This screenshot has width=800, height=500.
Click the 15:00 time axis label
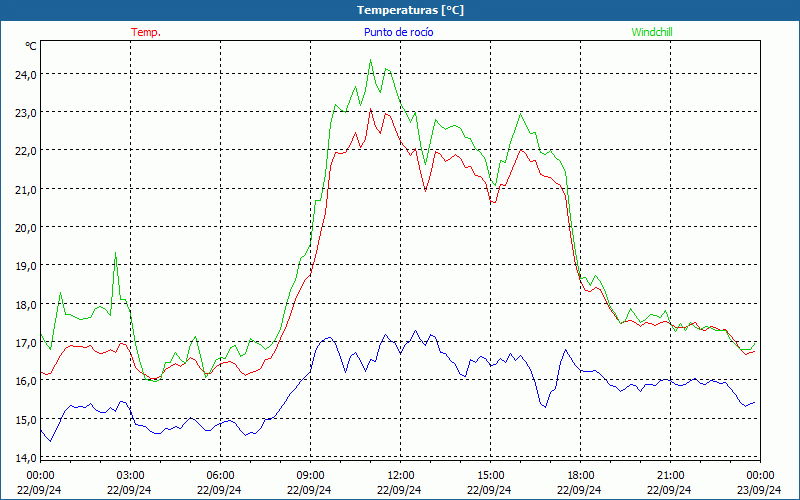coord(490,476)
